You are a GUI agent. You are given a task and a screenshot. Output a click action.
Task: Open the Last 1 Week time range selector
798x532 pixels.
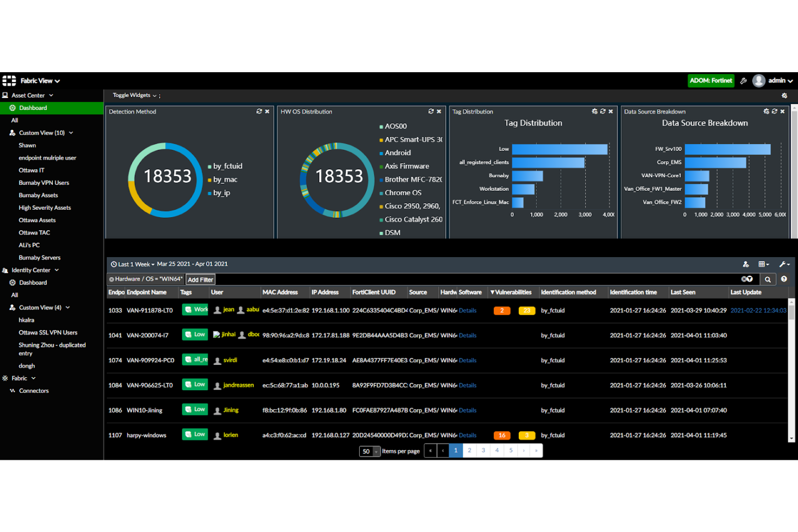132,264
